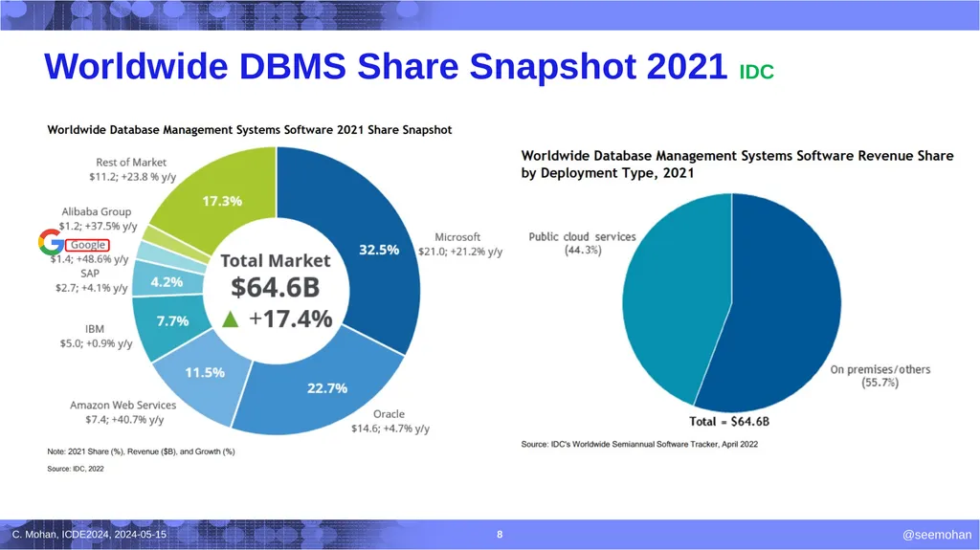This screenshot has width=980, height=550.
Task: Click the IBM label
Action: point(95,329)
